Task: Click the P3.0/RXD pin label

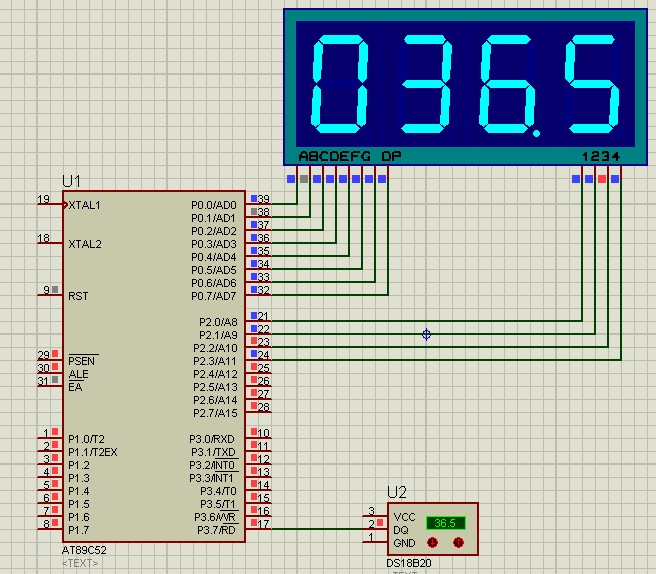Action: 212,439
